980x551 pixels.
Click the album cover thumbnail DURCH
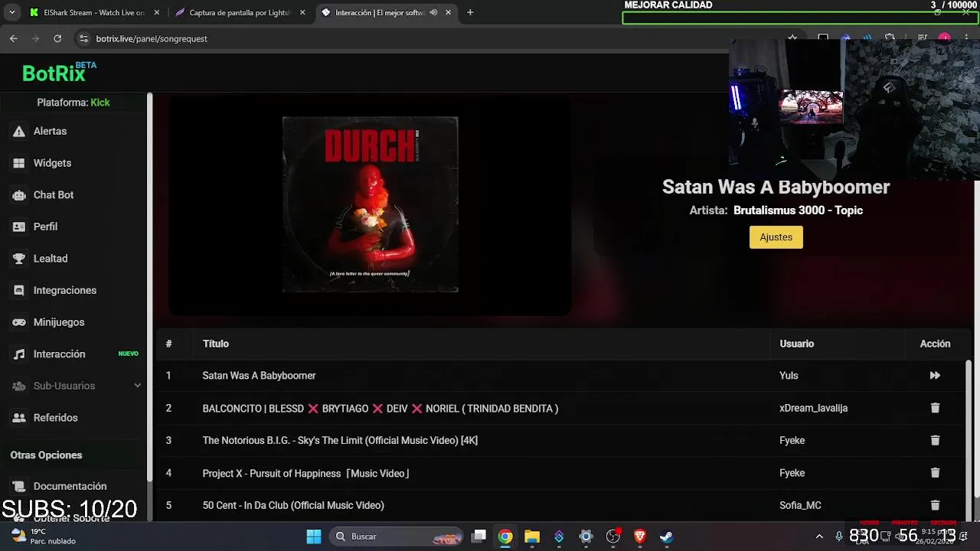[371, 204]
